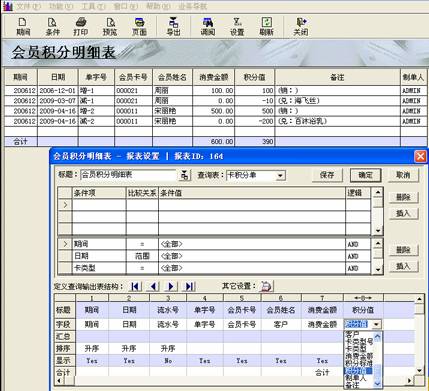Click the 打印 print icon
429x391 pixels.
click(81, 27)
